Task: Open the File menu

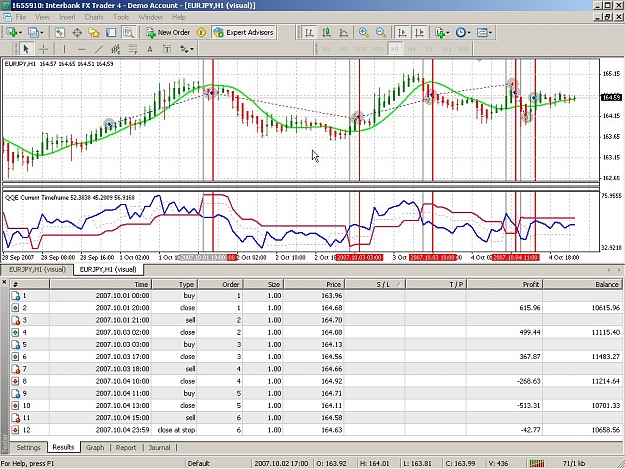Action: pos(21,17)
